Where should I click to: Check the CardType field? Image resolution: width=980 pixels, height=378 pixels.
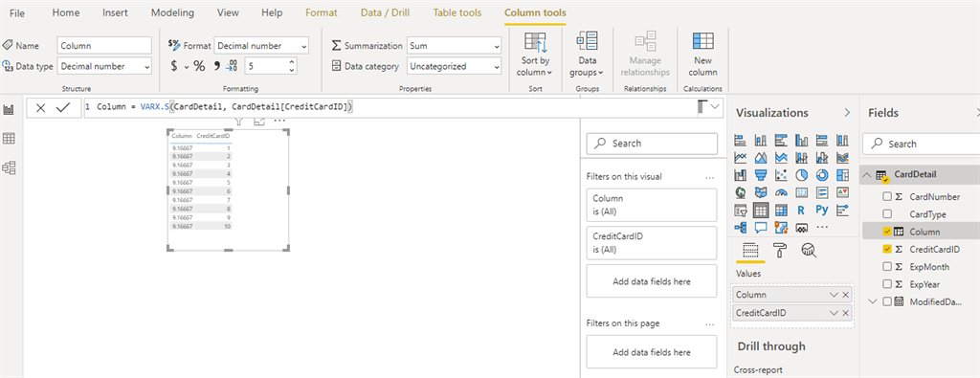[x=887, y=214]
